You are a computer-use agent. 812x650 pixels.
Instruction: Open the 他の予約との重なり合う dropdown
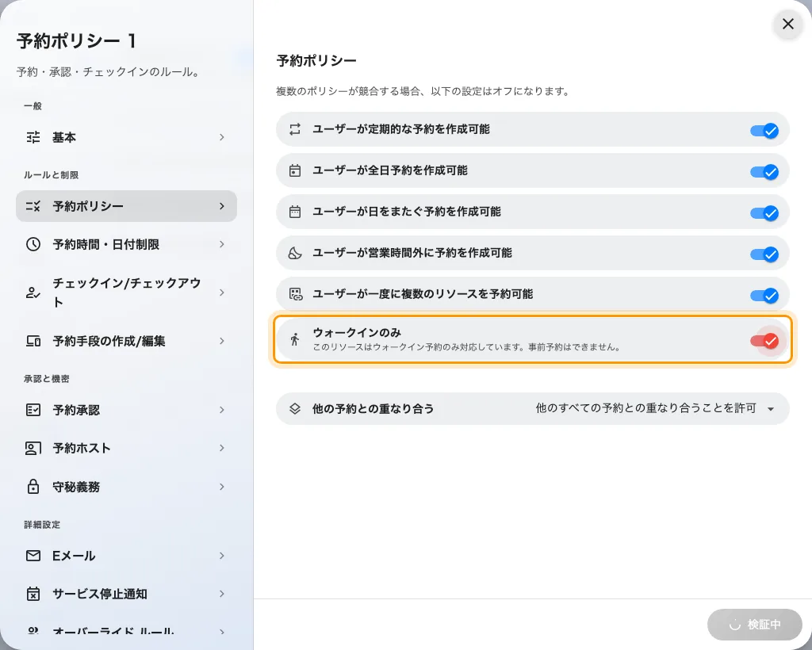(656, 408)
